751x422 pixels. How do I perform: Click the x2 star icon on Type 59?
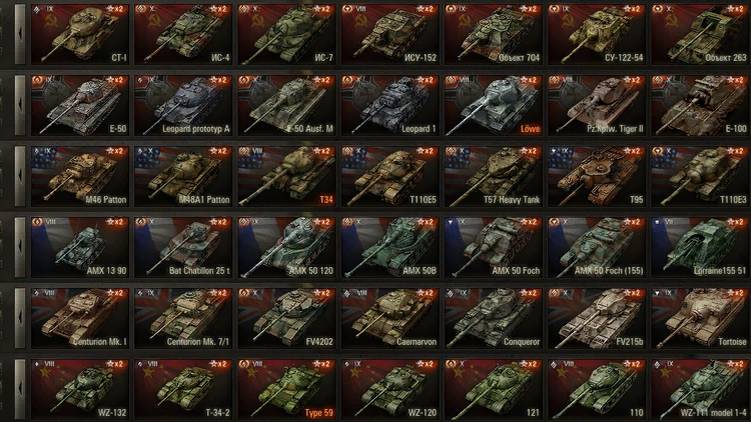[323, 364]
